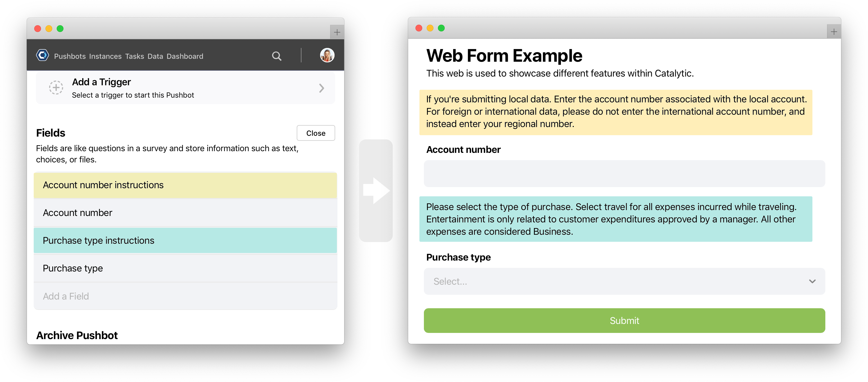Click the Submit button on web form
The height and width of the screenshot is (382, 868).
coord(624,321)
